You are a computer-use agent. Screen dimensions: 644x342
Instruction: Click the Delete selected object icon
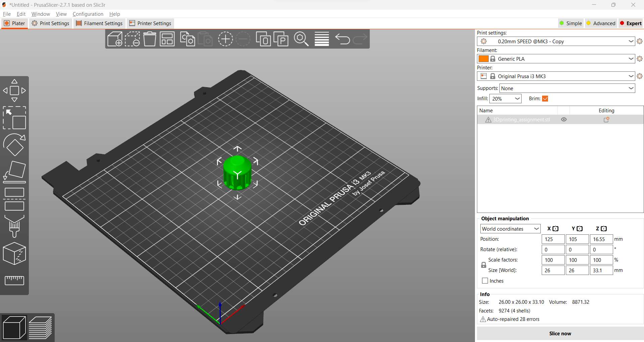132,39
